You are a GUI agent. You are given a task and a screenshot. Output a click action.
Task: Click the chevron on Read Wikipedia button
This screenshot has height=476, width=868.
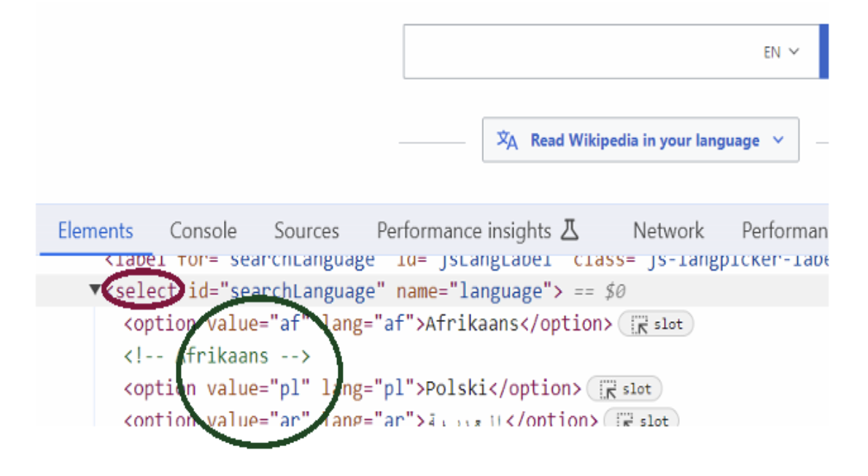(x=778, y=139)
